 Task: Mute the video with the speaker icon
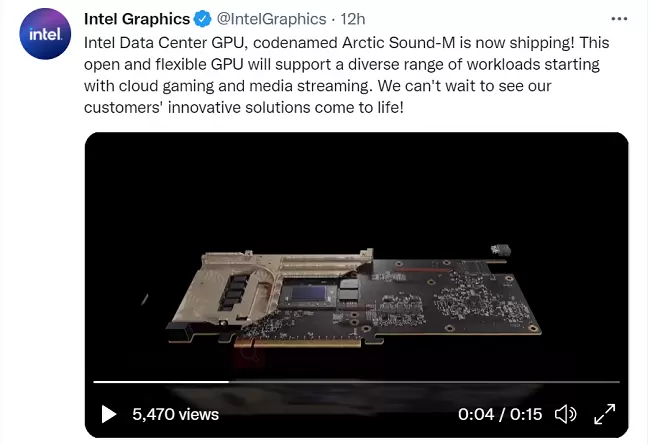[x=565, y=414]
